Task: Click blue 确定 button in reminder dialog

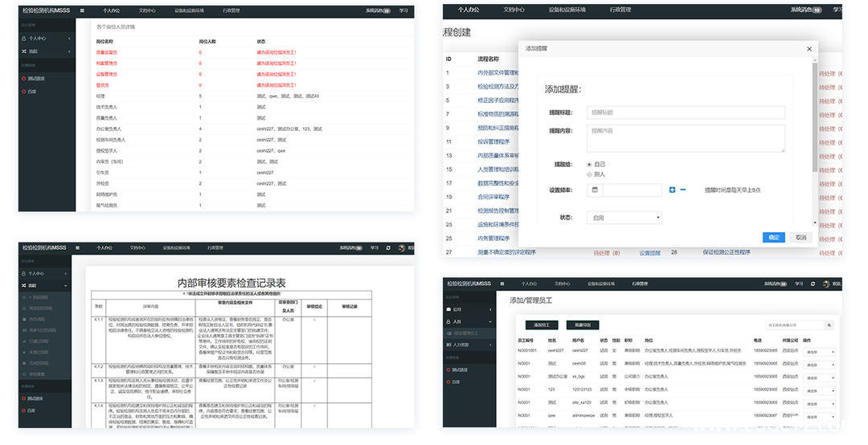Action: tap(773, 238)
